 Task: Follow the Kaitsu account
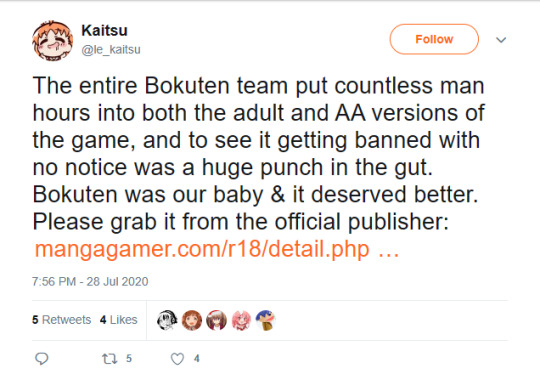pos(434,39)
